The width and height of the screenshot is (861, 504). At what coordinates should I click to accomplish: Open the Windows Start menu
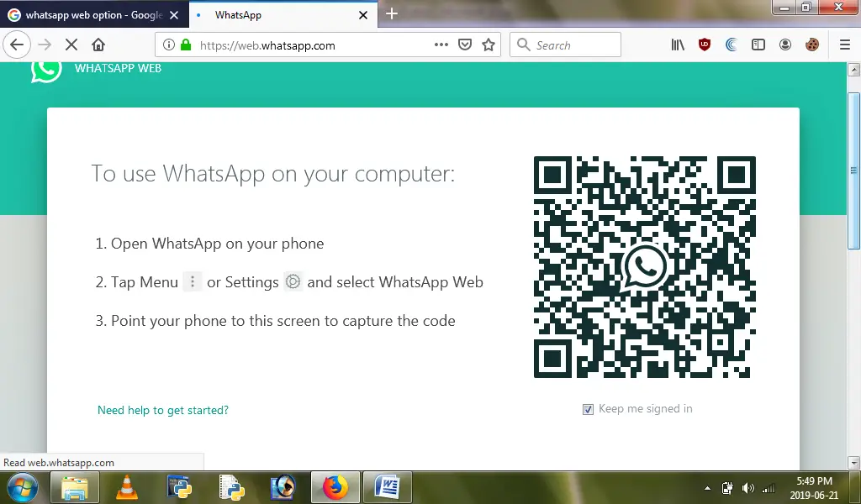(x=23, y=487)
